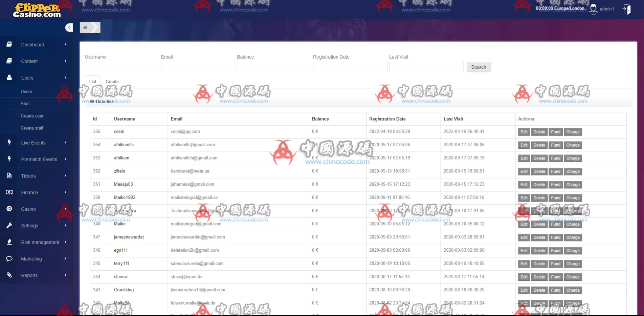Click the Last Visit filter field
644x316 pixels.
pos(426,67)
